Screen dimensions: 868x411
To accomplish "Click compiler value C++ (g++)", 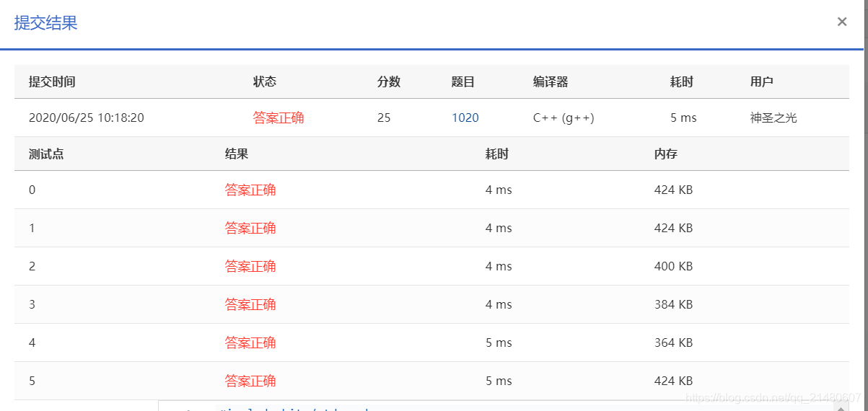I will pos(564,118).
